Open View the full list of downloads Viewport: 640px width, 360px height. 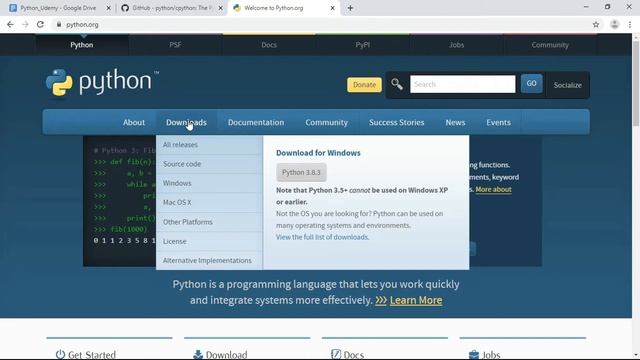pyautogui.click(x=322, y=237)
